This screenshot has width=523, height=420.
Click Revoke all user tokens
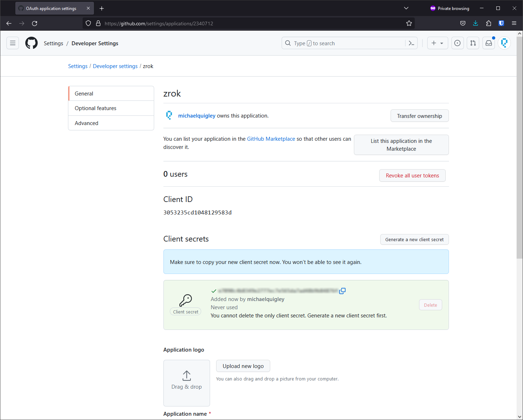(412, 176)
